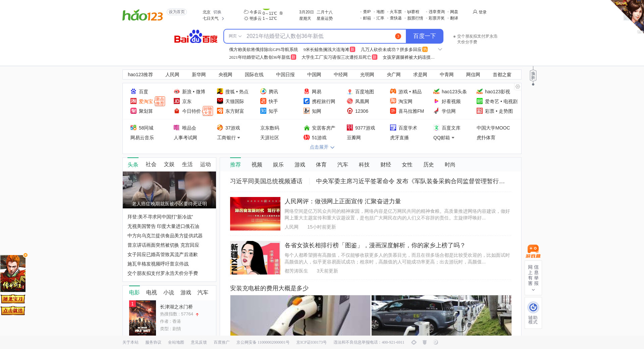Close the floating game ad on left

[x=25, y=255]
